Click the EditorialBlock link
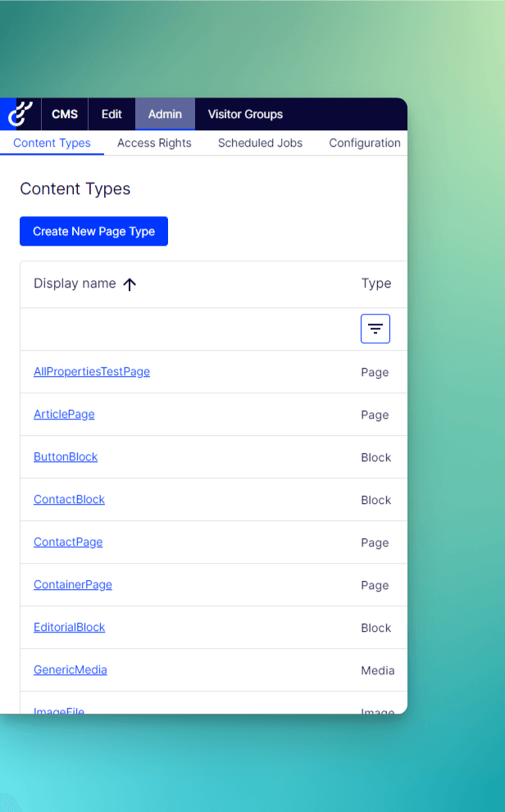This screenshot has width=505, height=812. coord(70,627)
